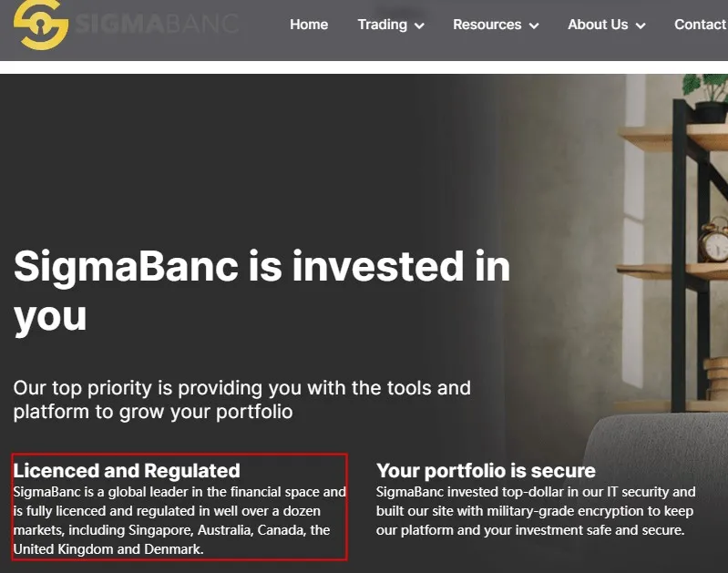Click the 'SigmaBanc is invested in you' headline
The image size is (728, 573).
[261, 292]
